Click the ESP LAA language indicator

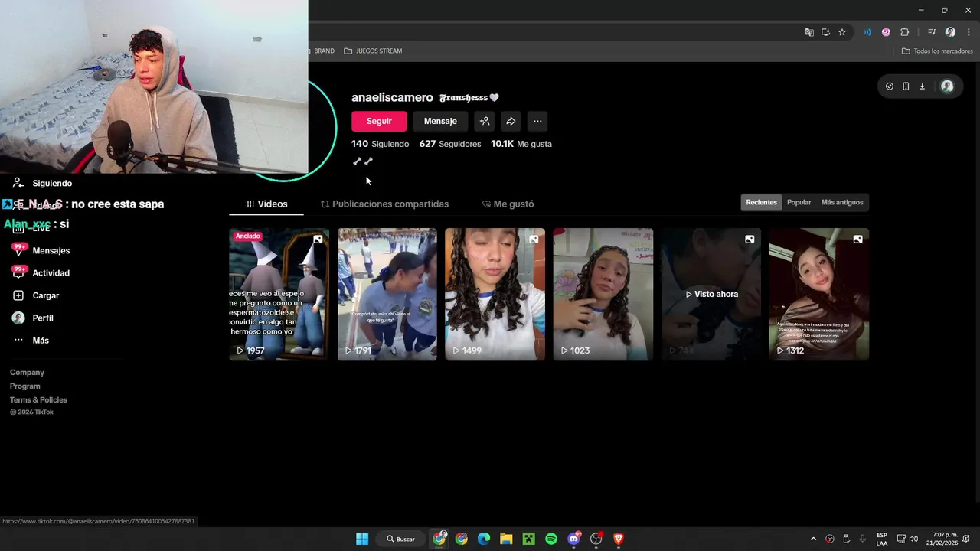tap(882, 539)
